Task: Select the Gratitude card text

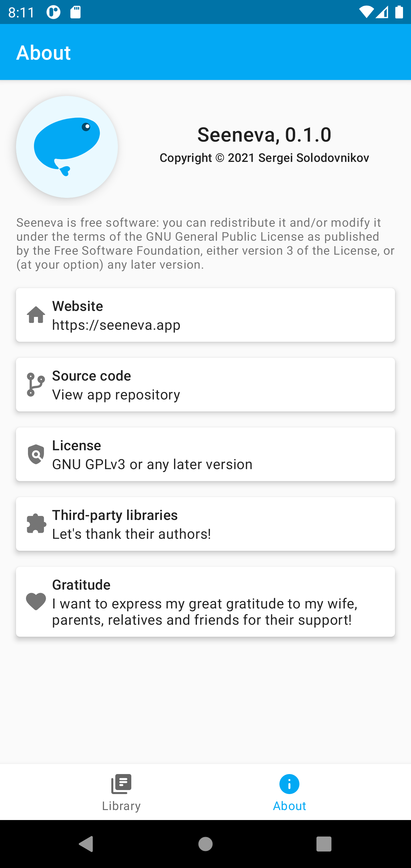Action: click(x=205, y=602)
